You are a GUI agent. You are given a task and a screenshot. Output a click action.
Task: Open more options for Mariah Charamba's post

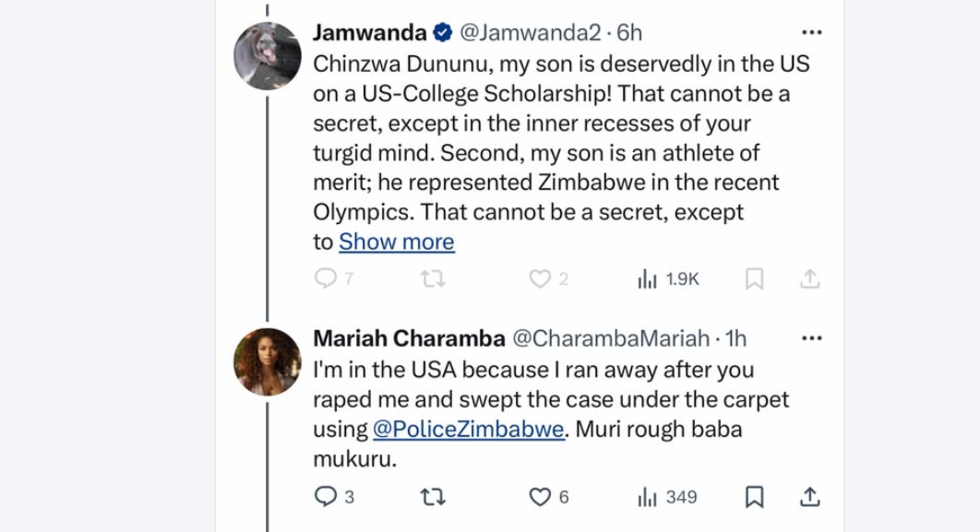(x=811, y=338)
